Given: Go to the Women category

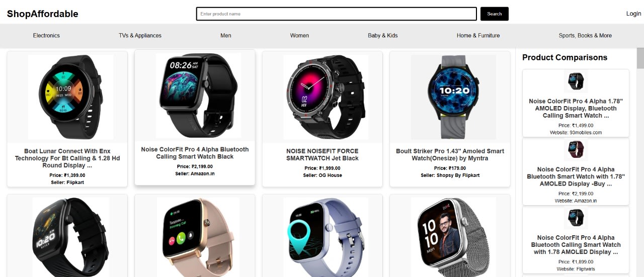Looking at the screenshot, I should (299, 36).
